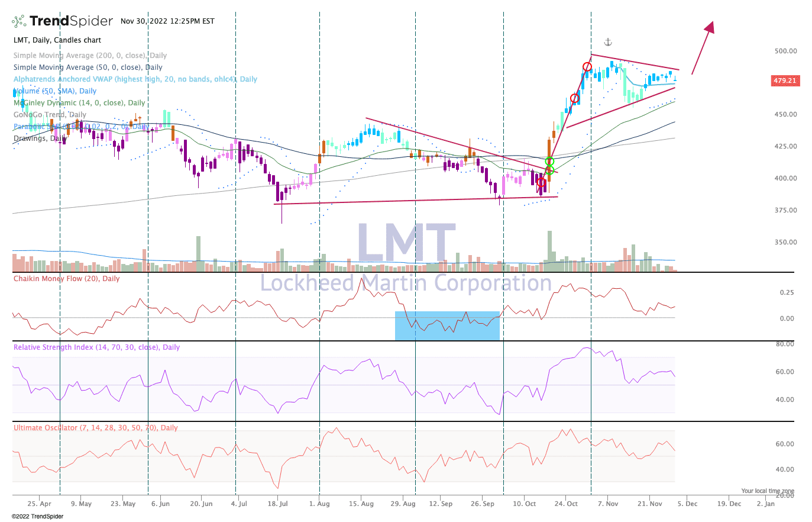Viewport: 812px width, 522px height.
Task: Click the TrendSpider logo icon
Action: click(20, 21)
